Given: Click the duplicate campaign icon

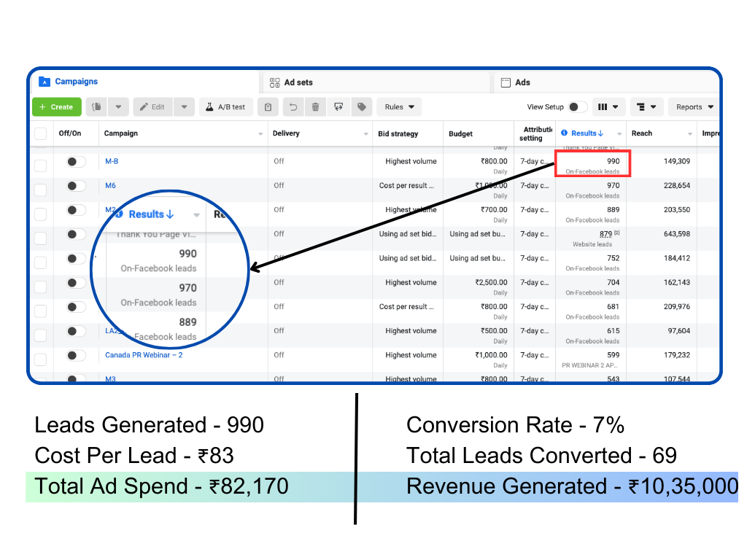Looking at the screenshot, I should [97, 107].
